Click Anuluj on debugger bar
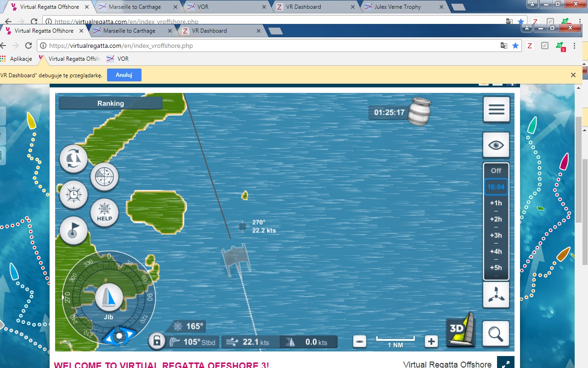The width and height of the screenshot is (588, 368). coord(124,75)
